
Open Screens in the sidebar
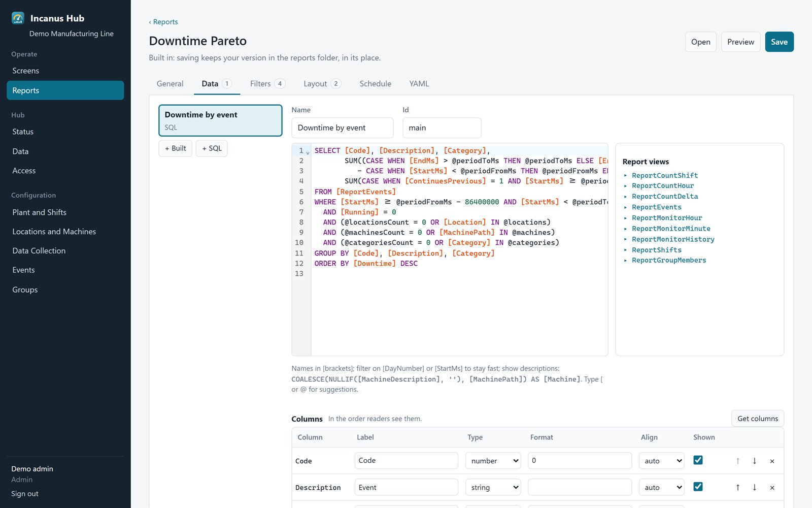(x=65, y=71)
